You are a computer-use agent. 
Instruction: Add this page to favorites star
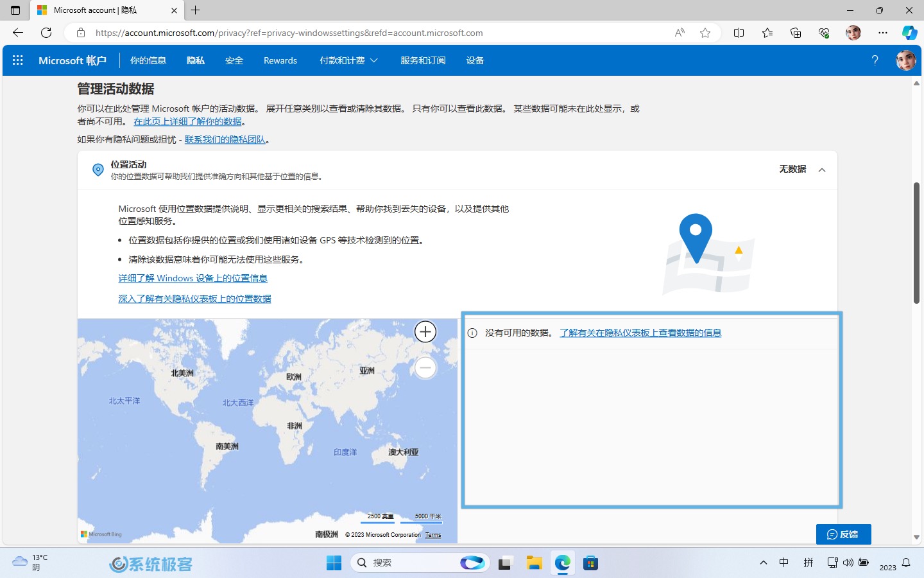coord(705,33)
